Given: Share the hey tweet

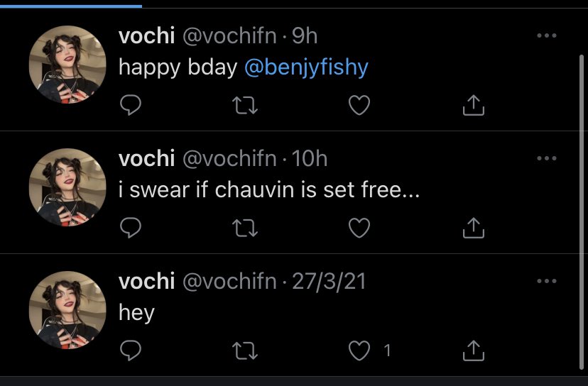Looking at the screenshot, I should 473,350.
